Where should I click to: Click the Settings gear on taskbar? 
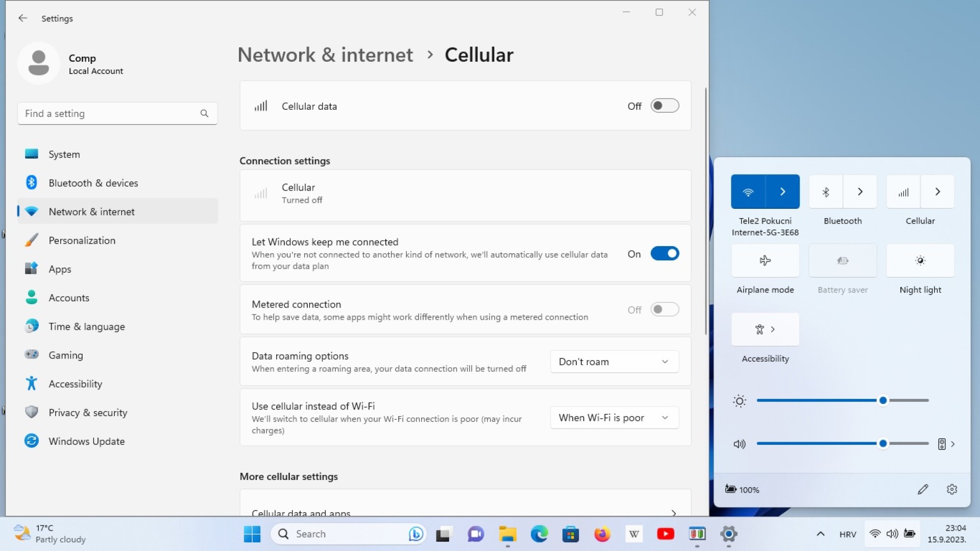[x=729, y=534]
